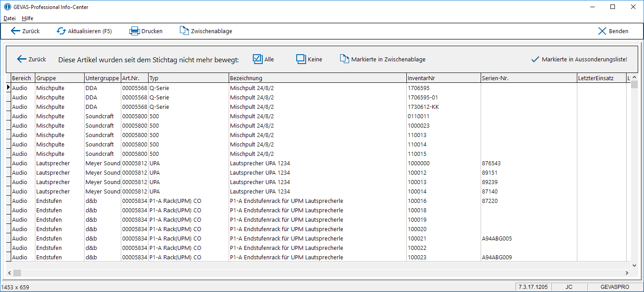Viewport: 644px width, 292px height.
Task: Click version 7.3.17.1205 in status bar
Action: tap(533, 287)
